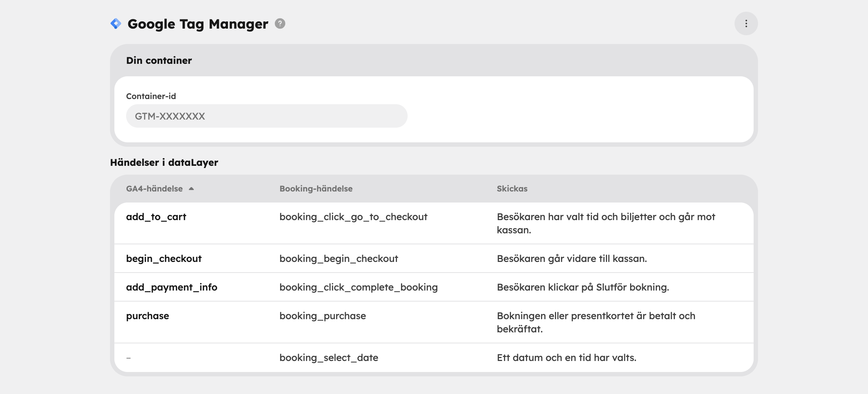Click booking_click_complete_booking cell
Screen dimensions: 868x394
pos(358,287)
